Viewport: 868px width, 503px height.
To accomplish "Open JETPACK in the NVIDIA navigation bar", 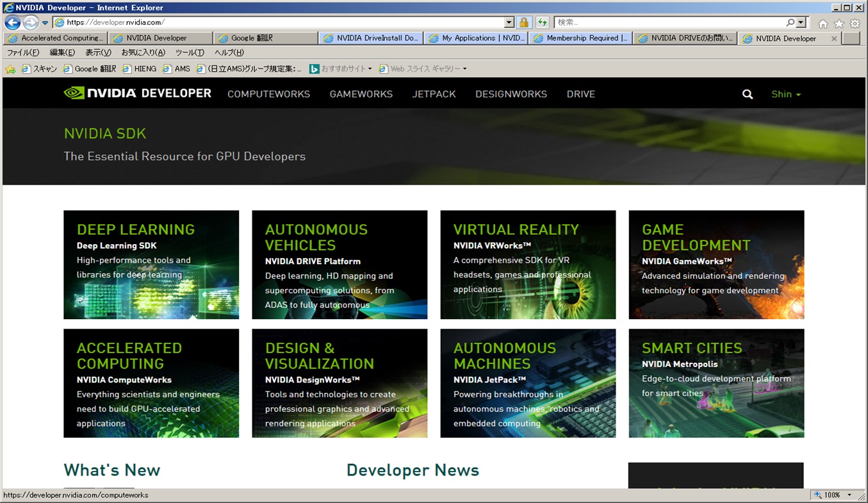I will point(434,94).
